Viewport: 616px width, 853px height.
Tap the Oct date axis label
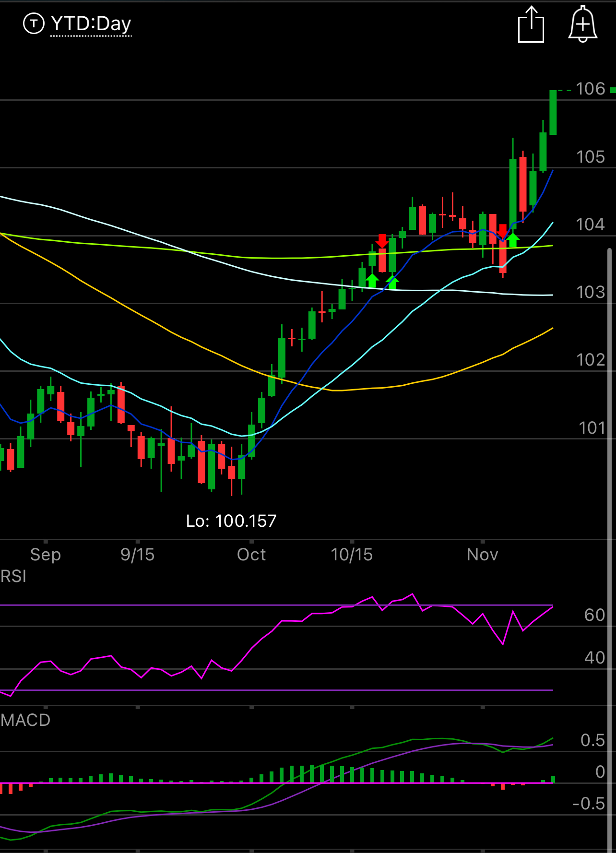[x=251, y=555]
